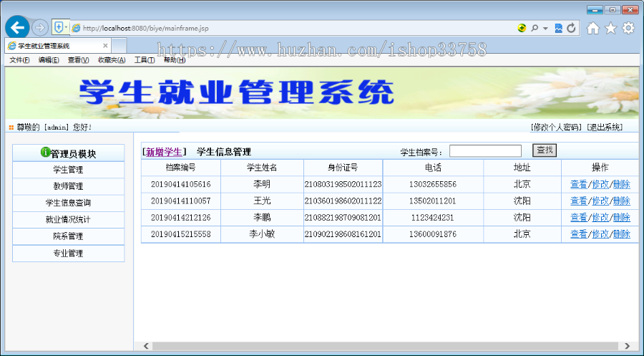The image size is (644, 356).
Task: Click 查看 for student 李明
Action: pyautogui.click(x=579, y=184)
